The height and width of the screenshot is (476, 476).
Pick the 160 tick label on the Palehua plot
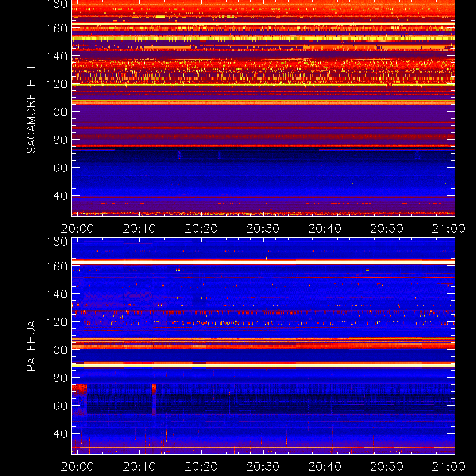[x=57, y=266]
